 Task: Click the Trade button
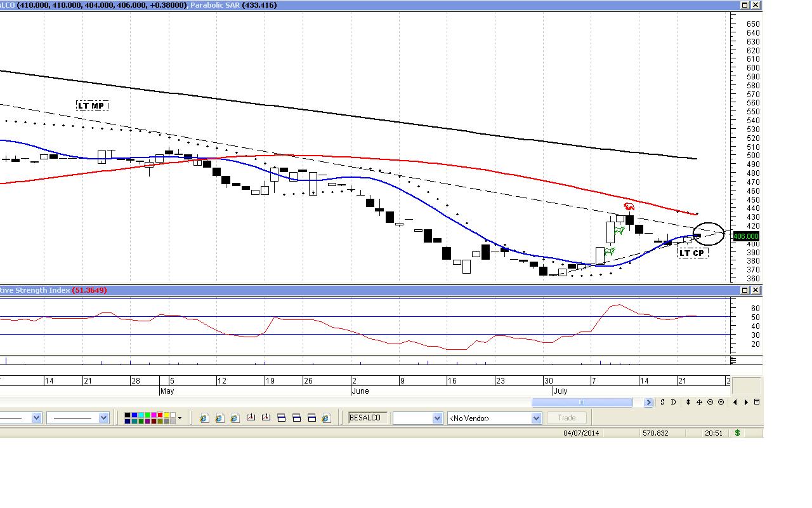[x=566, y=418]
